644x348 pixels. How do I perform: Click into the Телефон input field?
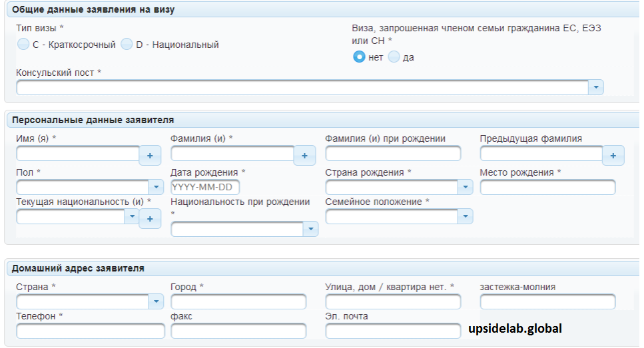click(90, 331)
